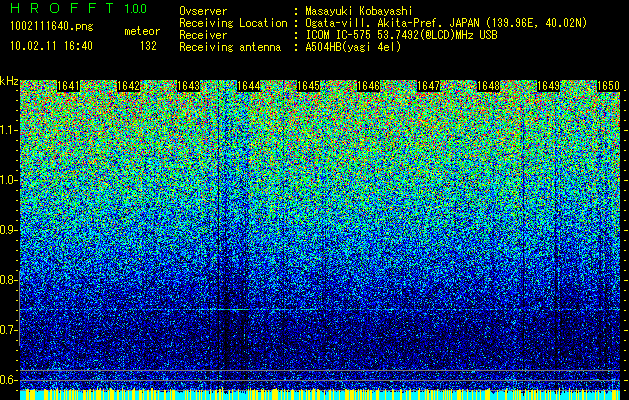Click the date stamp 10.02.11 16:40

(51, 46)
